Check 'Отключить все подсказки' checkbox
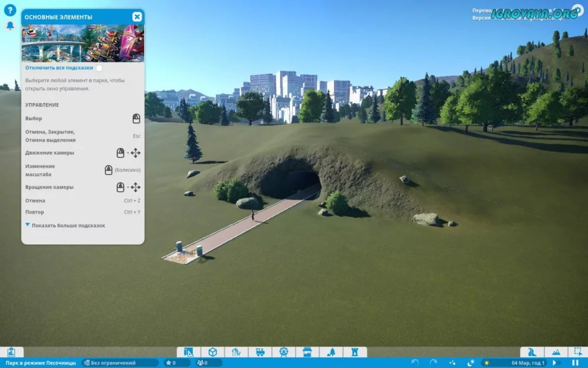This screenshot has width=588, height=368. point(99,68)
